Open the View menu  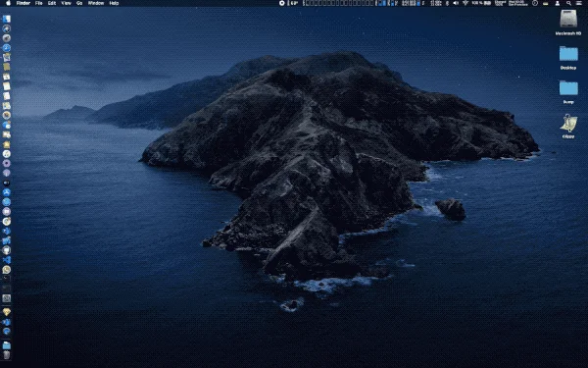click(x=66, y=3)
